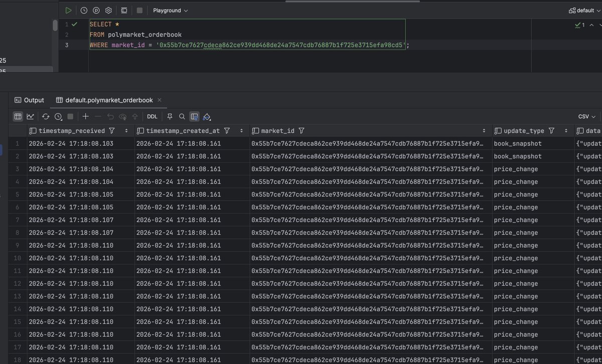Click the stop execution square in editor toolbar
The height and width of the screenshot is (364, 602).
(x=139, y=10)
